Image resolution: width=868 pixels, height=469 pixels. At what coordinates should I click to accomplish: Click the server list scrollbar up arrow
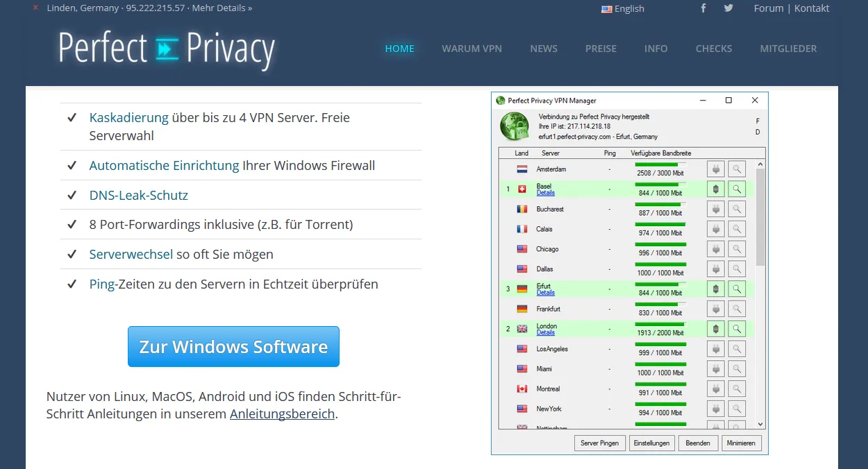coord(760,165)
